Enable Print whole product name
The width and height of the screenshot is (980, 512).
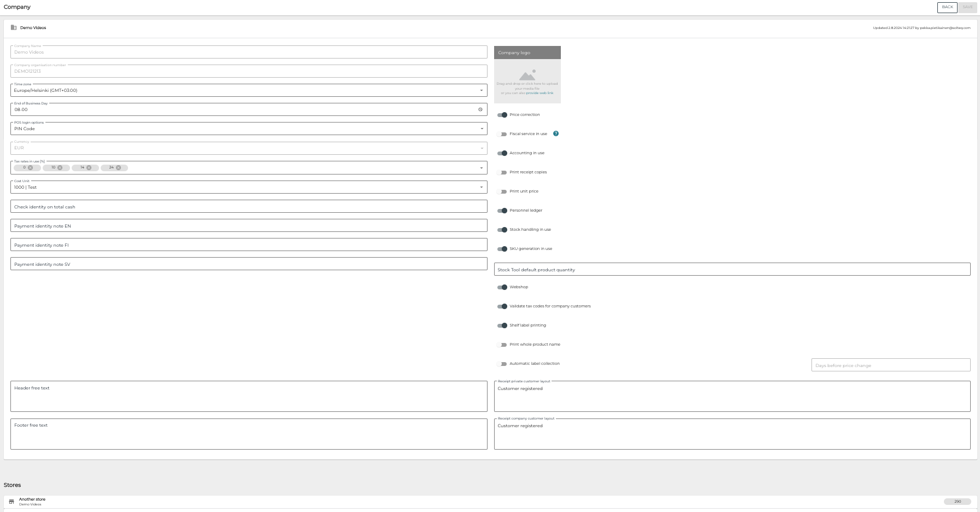[502, 345]
